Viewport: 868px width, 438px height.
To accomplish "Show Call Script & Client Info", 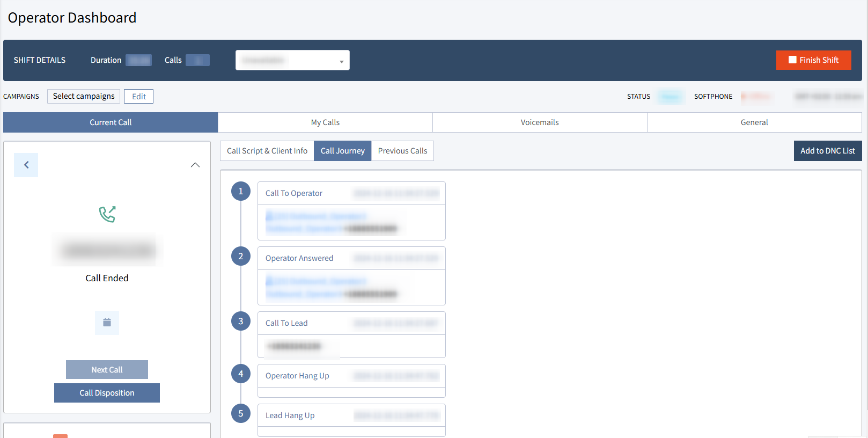I will pyautogui.click(x=267, y=151).
